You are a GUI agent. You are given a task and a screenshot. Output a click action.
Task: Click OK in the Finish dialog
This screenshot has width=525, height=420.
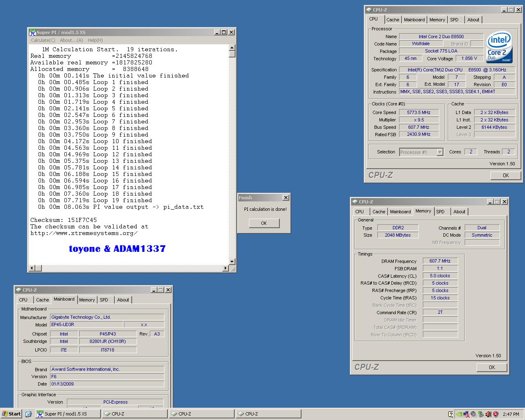(264, 223)
